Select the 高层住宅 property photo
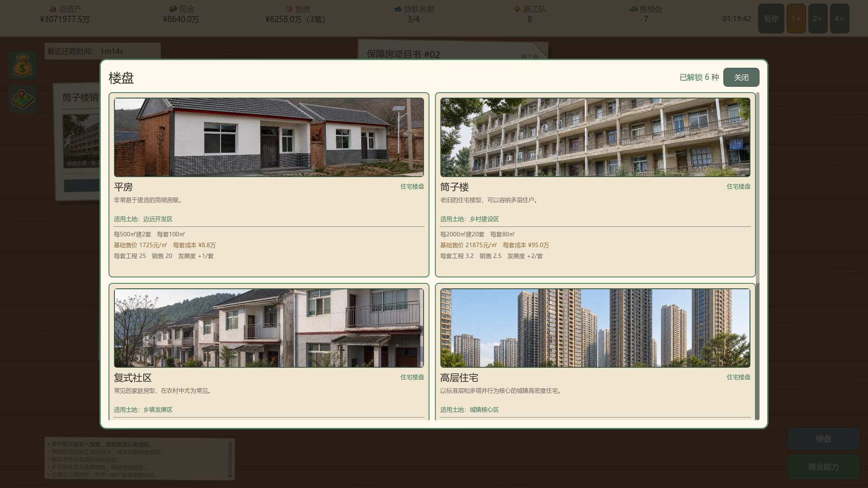 595,328
